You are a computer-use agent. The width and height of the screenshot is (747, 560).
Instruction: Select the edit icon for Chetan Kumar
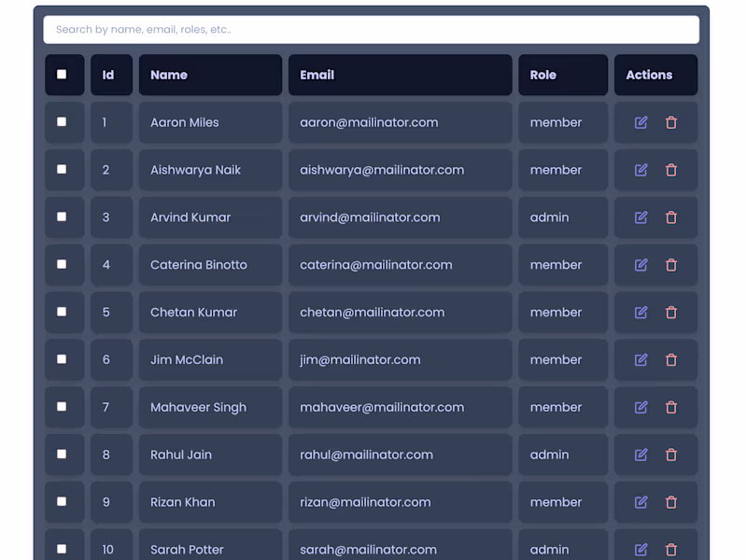(641, 312)
